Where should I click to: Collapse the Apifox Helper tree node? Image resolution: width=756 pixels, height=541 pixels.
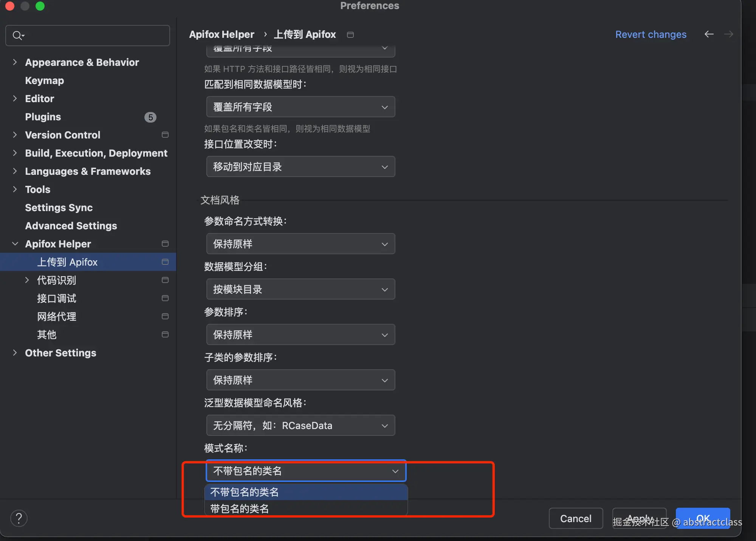(x=15, y=244)
